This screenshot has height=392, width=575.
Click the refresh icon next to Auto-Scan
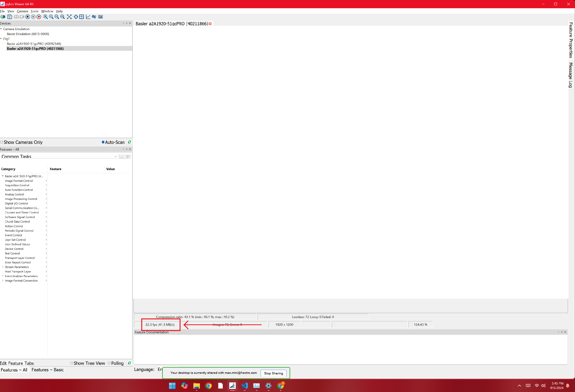pyautogui.click(x=129, y=142)
